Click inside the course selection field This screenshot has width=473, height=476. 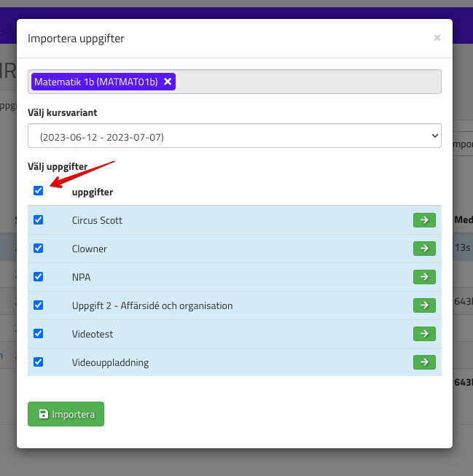point(306,82)
